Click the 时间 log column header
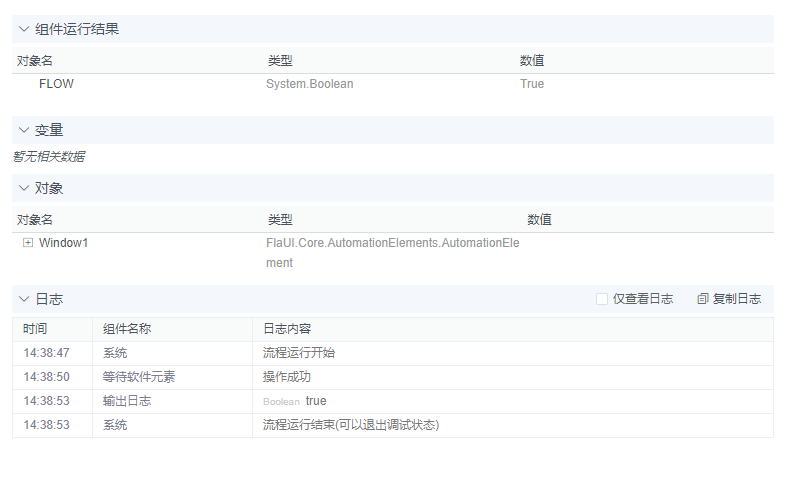Image resolution: width=785 pixels, height=501 pixels. coord(35,329)
